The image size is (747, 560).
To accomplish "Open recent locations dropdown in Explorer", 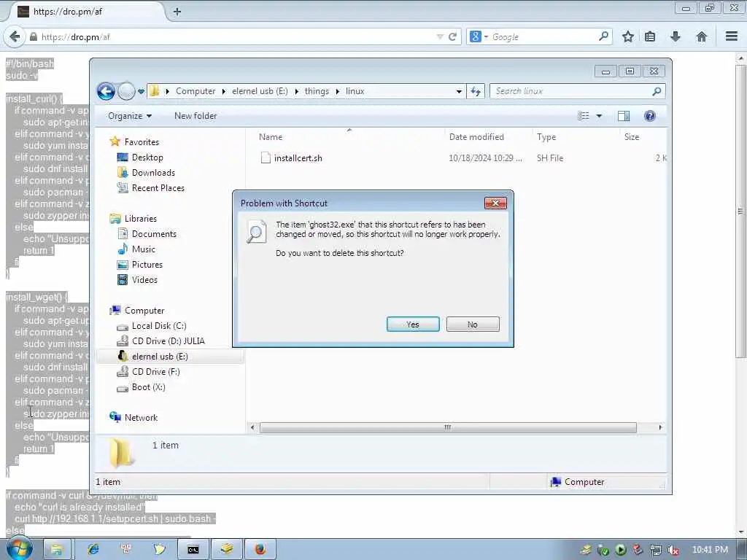I will (x=141, y=91).
